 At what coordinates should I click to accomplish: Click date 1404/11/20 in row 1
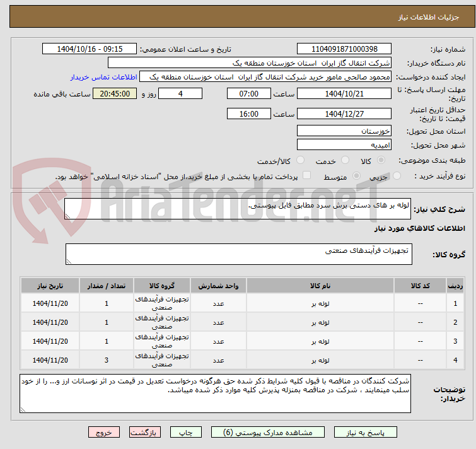tap(50, 303)
